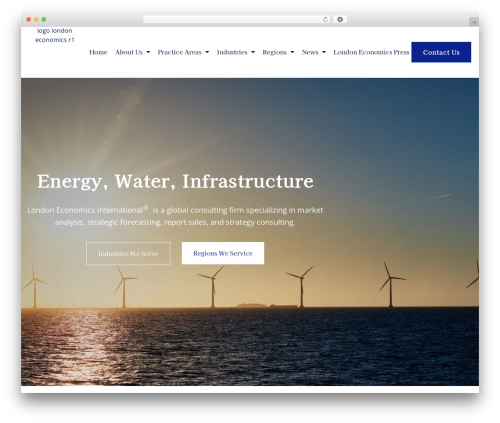Open the News menu item
The height and width of the screenshot is (423, 500).
point(310,52)
